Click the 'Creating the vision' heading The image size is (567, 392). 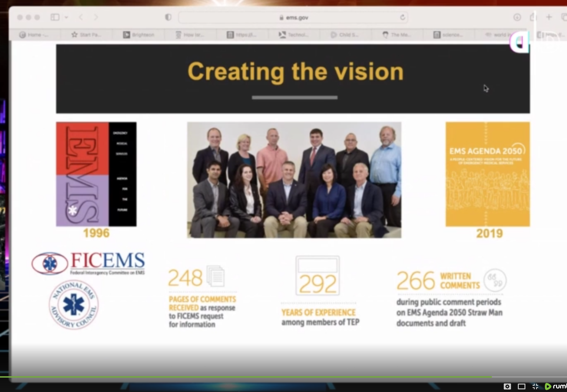(x=296, y=71)
